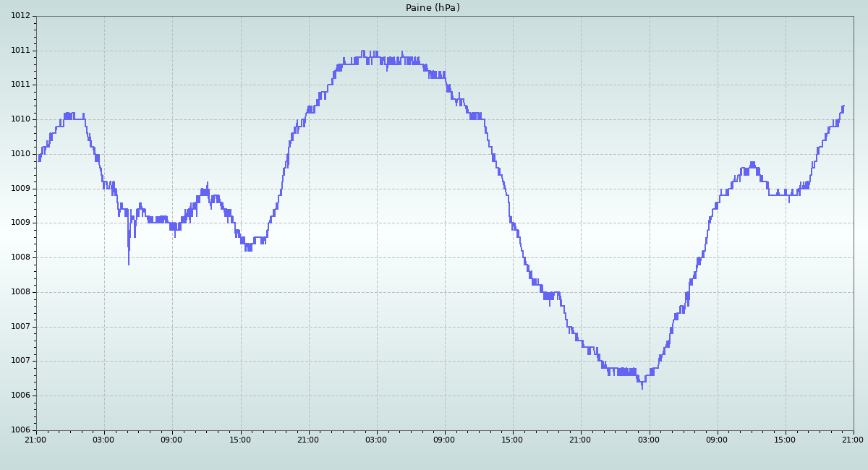This screenshot has width=868, height=470.
Task: Select the rightmost 21:00 time label
Action: tap(853, 439)
